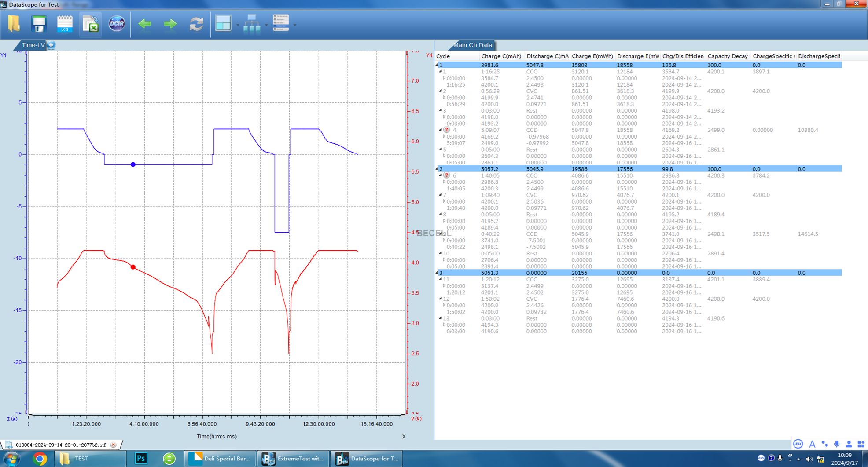This screenshot has height=467, width=868.
Task: Click the list options toolbar icon
Action: (281, 23)
